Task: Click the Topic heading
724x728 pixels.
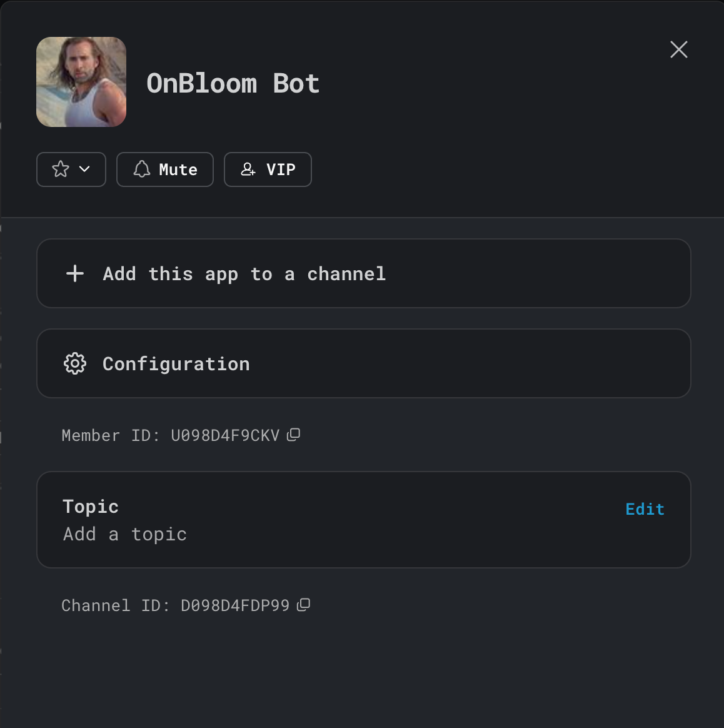Action: point(91,507)
